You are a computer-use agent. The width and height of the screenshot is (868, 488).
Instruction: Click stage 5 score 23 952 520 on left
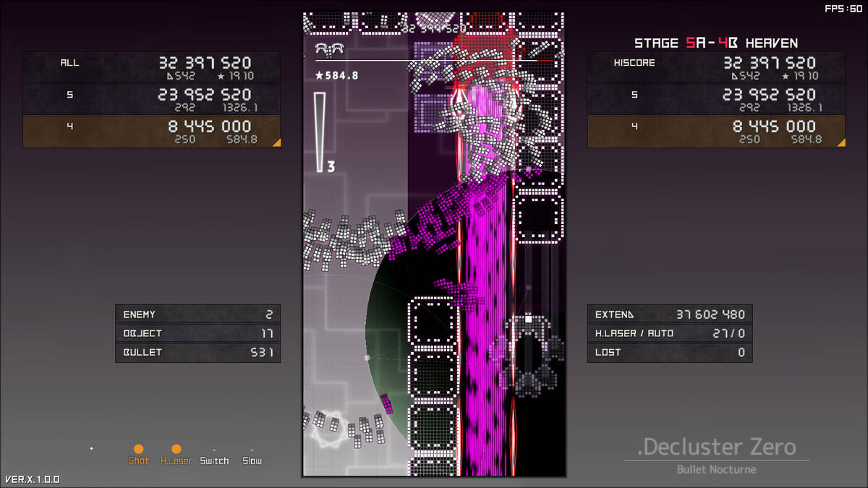[x=205, y=95]
